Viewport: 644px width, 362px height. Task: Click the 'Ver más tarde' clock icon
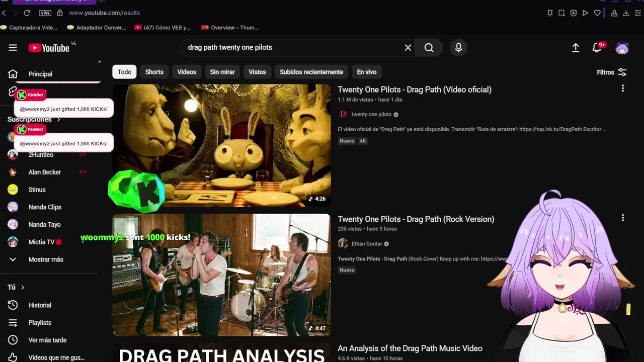click(13, 340)
